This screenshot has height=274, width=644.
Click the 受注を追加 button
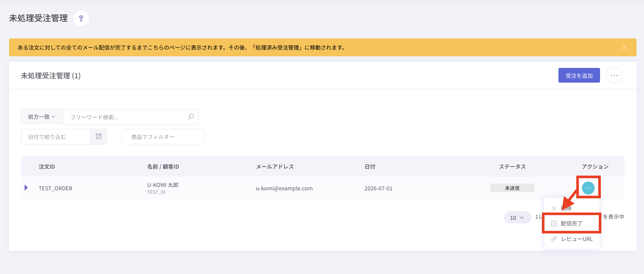click(579, 75)
